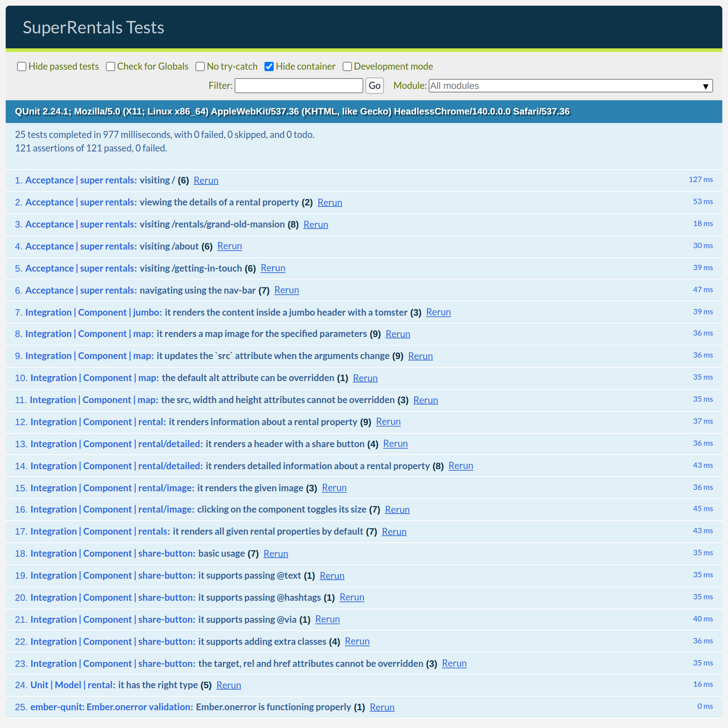Uncheck the Hide container checkbox
This screenshot has height=728, width=728.
pos(269,67)
